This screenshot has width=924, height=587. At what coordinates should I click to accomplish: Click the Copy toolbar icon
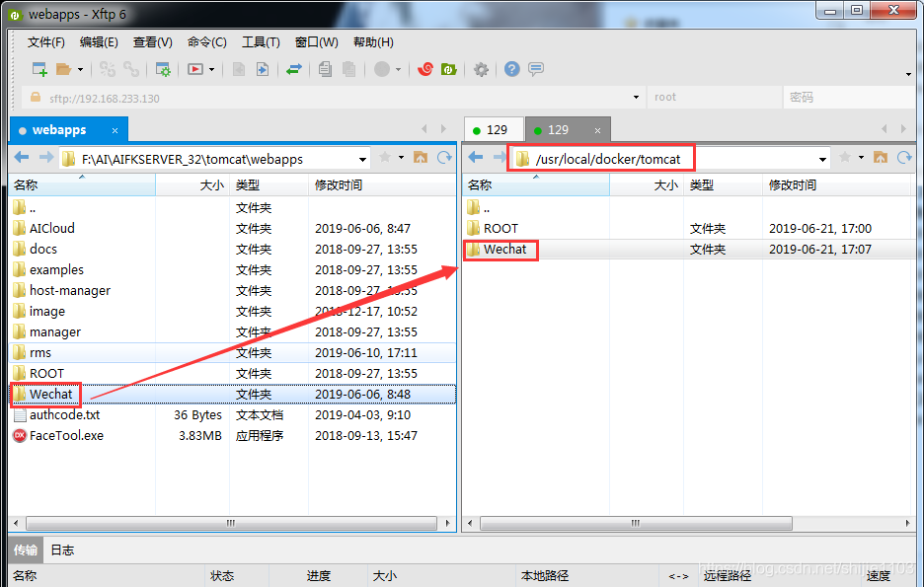pos(325,69)
